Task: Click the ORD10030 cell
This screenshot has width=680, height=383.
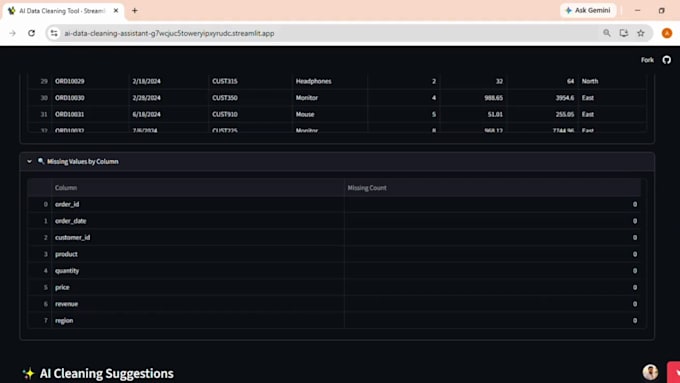Action: (90, 98)
